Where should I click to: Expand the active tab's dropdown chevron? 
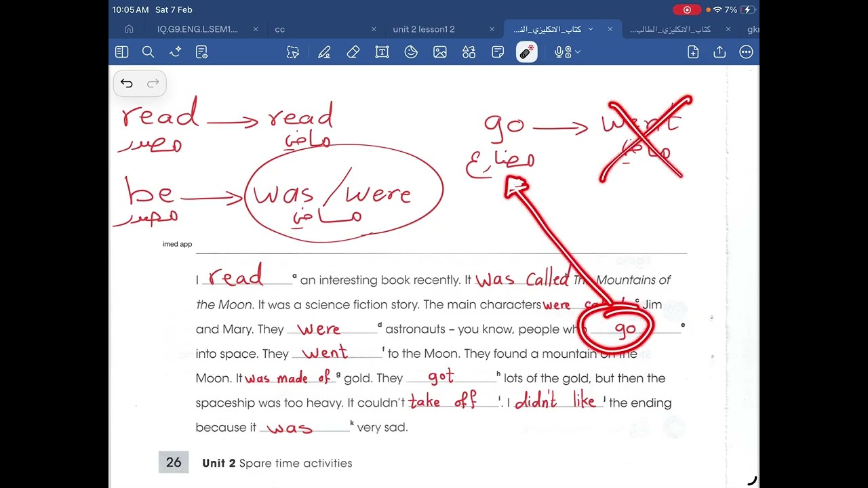click(x=591, y=29)
